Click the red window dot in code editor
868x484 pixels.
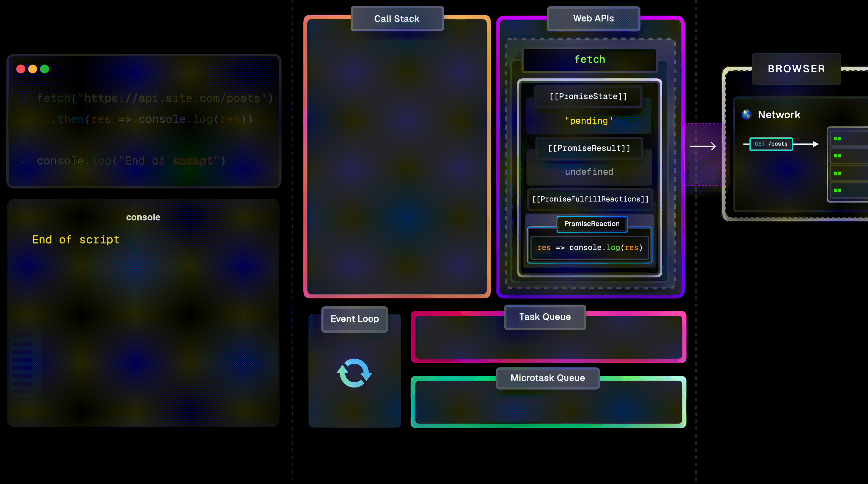(21, 69)
